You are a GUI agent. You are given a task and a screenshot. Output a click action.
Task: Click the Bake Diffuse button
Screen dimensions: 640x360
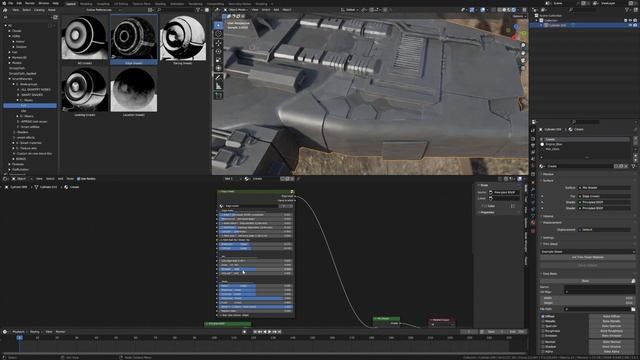click(x=611, y=316)
